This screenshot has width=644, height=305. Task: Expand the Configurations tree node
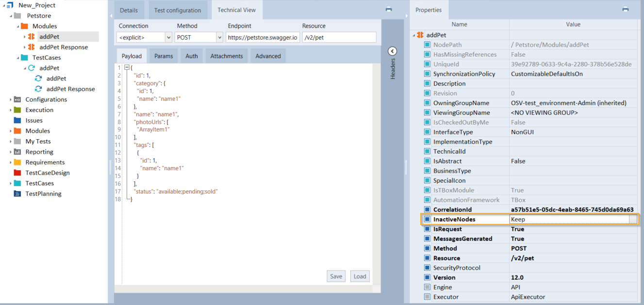pyautogui.click(x=11, y=99)
